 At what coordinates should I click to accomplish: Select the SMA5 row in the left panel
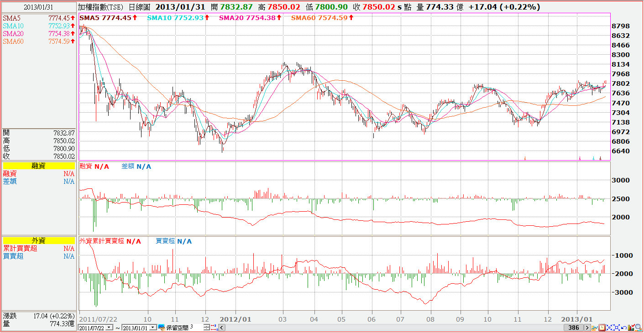(38, 18)
